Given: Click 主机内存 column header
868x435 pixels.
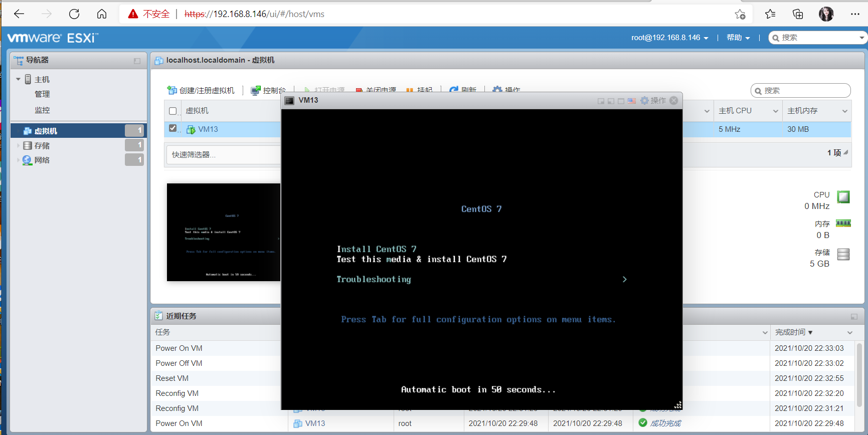Looking at the screenshot, I should pos(802,111).
